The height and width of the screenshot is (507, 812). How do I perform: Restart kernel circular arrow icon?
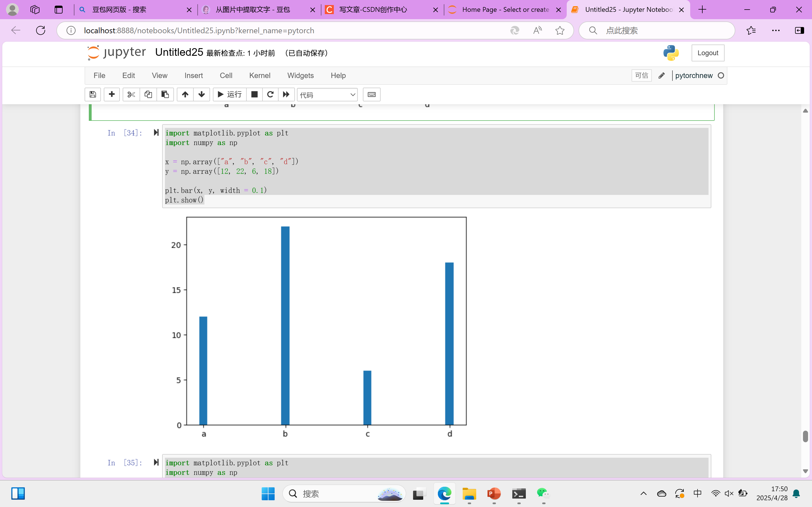point(270,95)
